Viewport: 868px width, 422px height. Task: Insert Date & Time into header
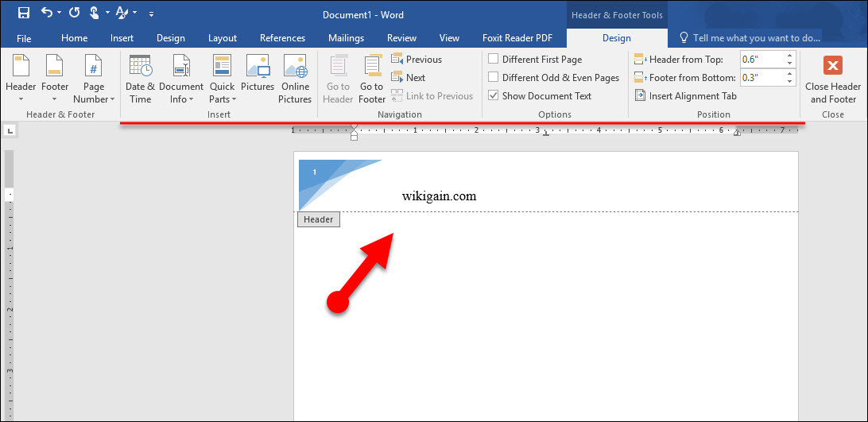pos(140,79)
